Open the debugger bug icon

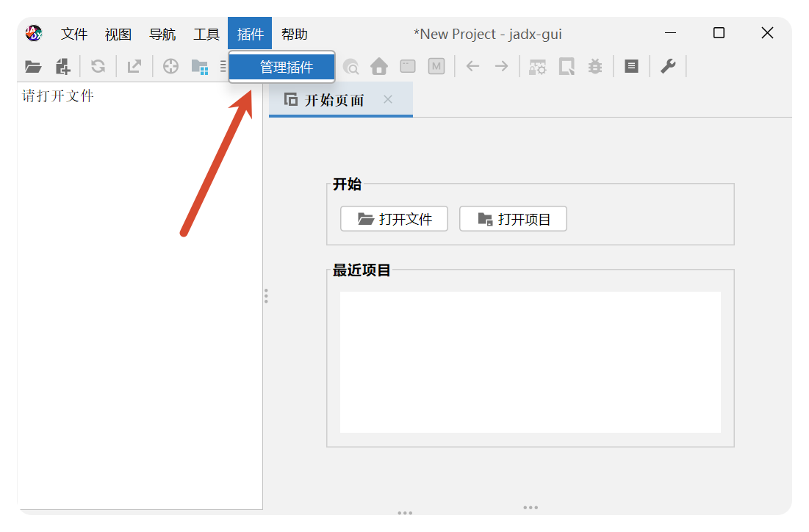pos(595,67)
